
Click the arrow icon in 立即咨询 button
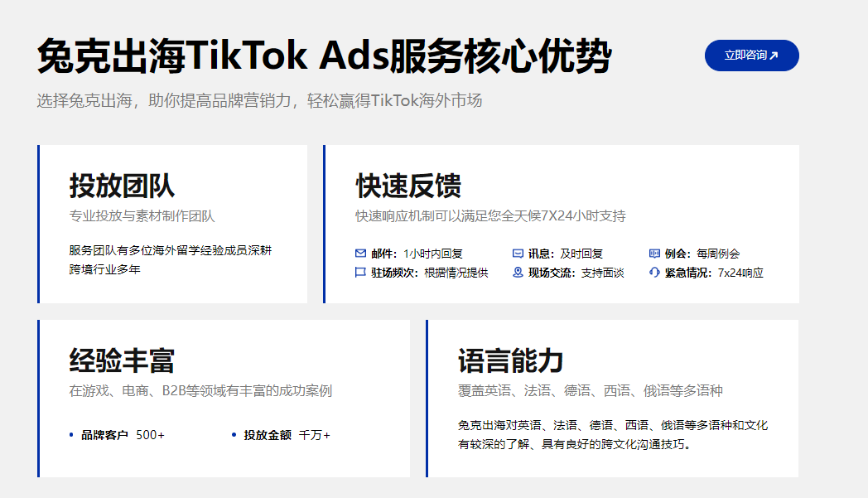(774, 56)
